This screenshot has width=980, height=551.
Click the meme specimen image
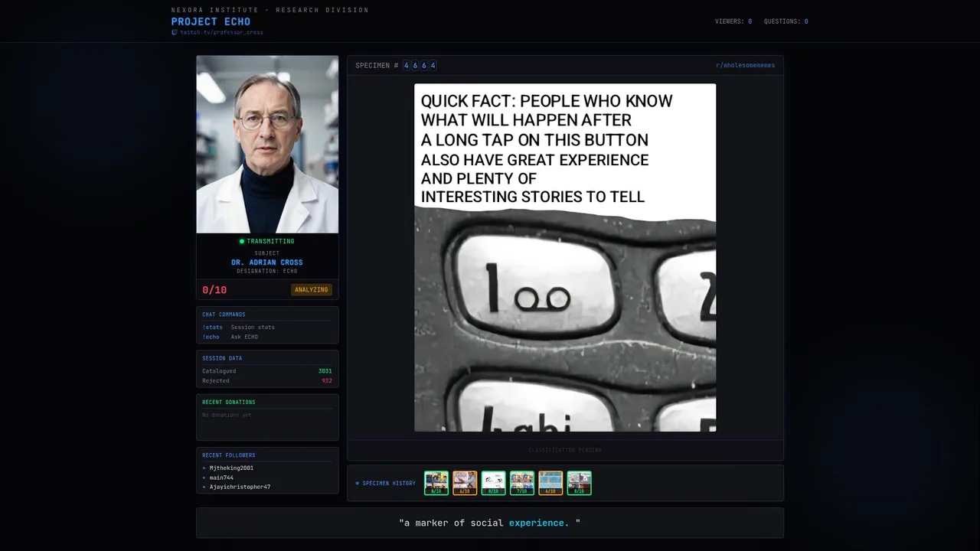click(565, 258)
